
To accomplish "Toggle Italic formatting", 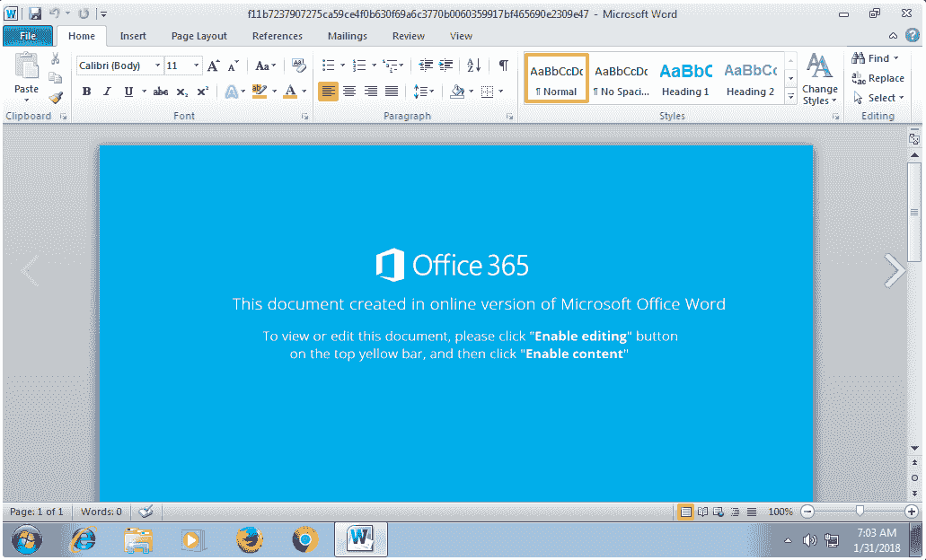I will [106, 92].
